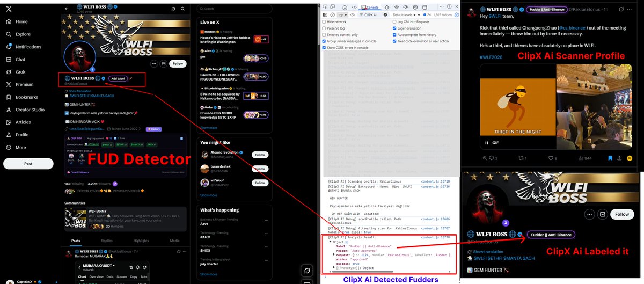Toggle device emulation icon in DevTools
The image size is (644, 284).
tap(332, 7)
